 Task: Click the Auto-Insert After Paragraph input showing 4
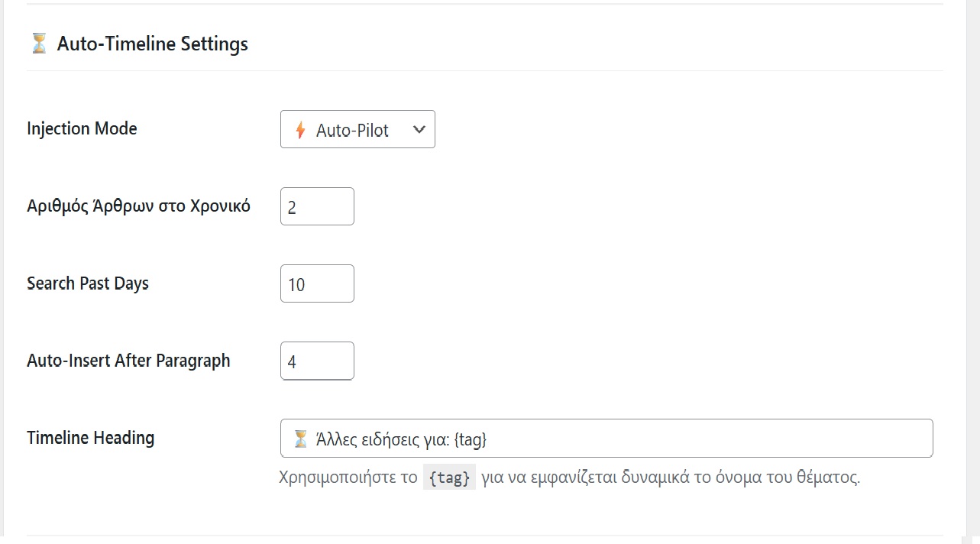pyautogui.click(x=316, y=361)
